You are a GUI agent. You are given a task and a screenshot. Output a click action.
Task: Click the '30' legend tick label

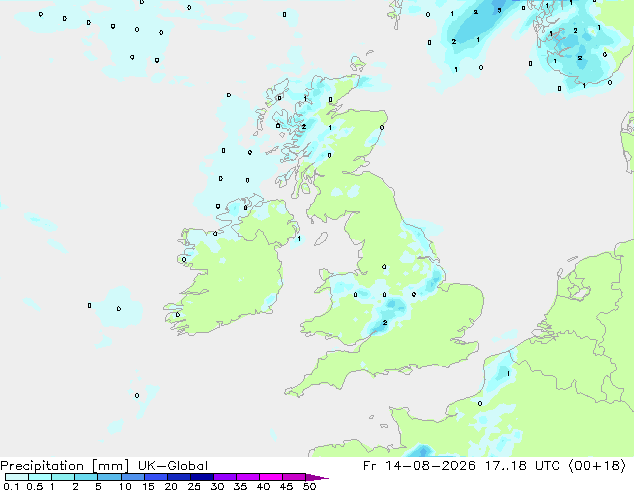click(217, 486)
